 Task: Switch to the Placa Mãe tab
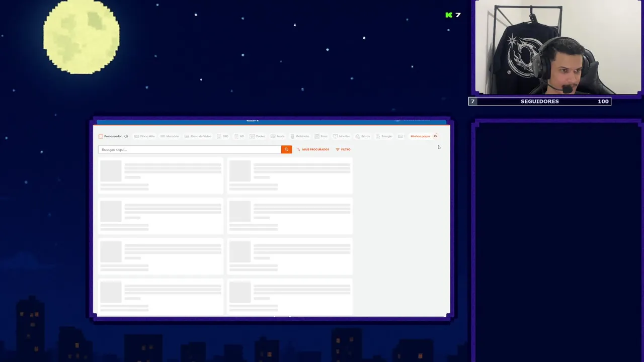[x=144, y=136]
